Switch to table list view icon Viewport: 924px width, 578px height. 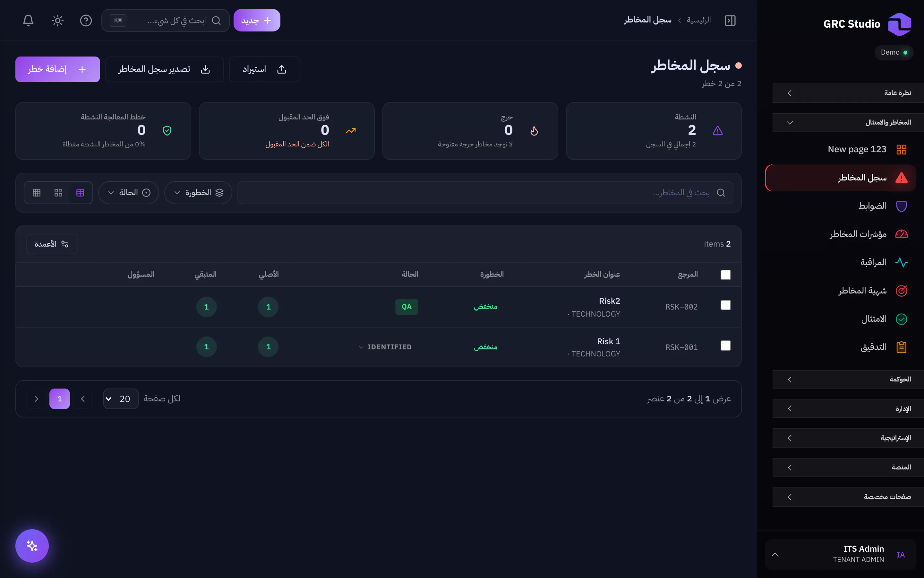point(80,192)
